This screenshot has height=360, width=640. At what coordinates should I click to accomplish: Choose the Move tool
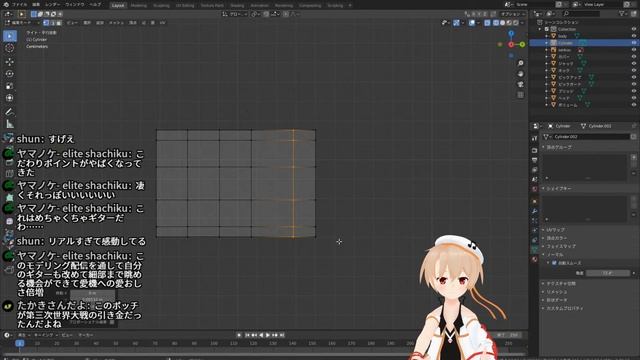[x=10, y=62]
